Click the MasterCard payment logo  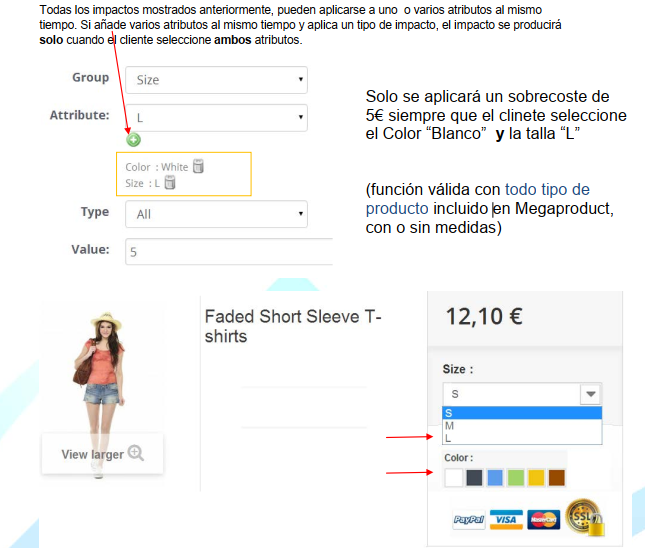[x=543, y=520]
